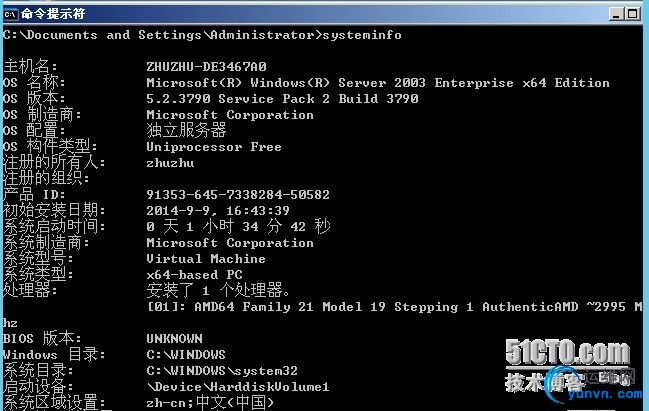Click the Service Pack 2 Build 3790 text
The width and height of the screenshot is (649, 411).
[x=318, y=99]
